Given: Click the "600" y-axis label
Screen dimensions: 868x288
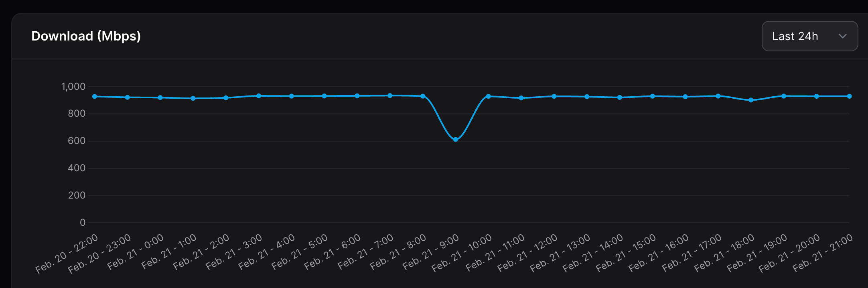Looking at the screenshot, I should point(77,141).
